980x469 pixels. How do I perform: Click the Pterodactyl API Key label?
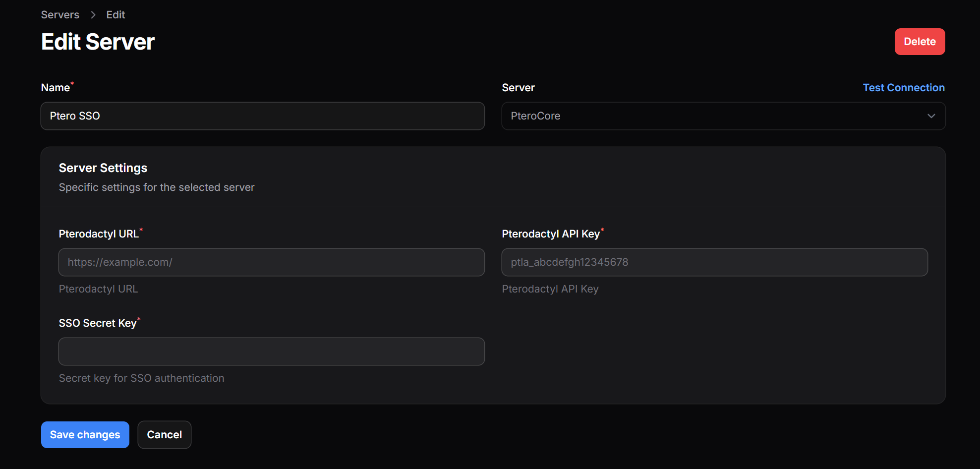551,234
